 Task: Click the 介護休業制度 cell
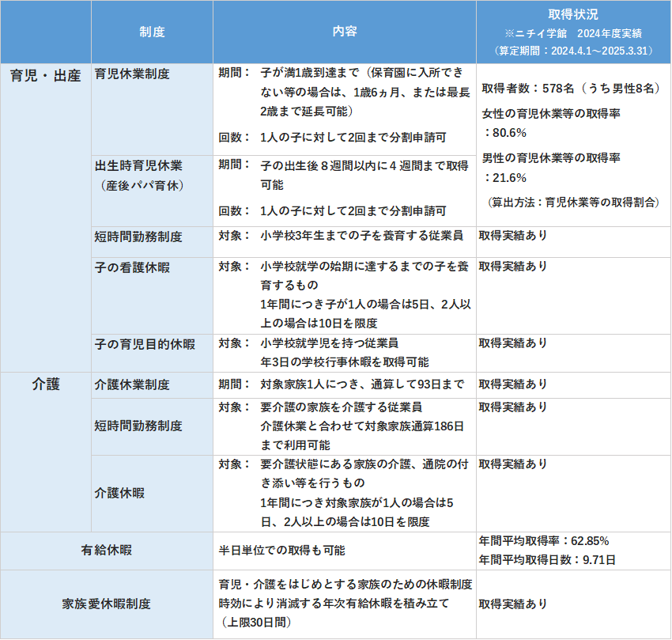[x=132, y=384]
